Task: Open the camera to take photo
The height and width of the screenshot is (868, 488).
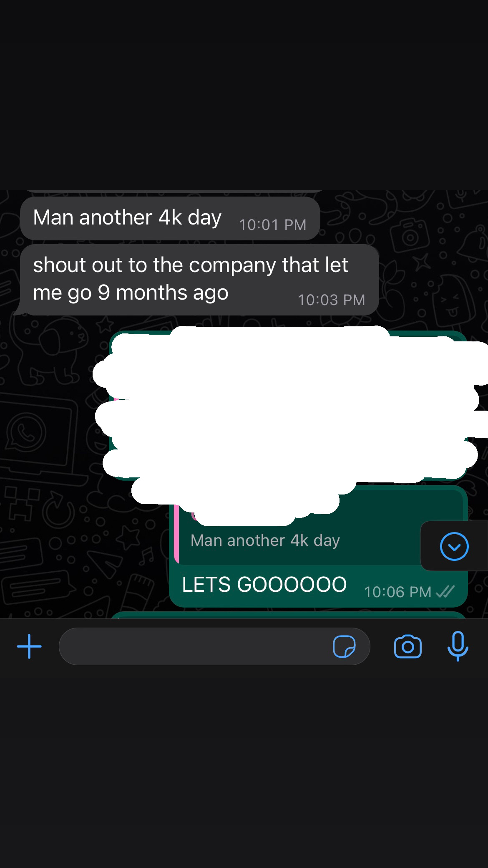Action: point(408,646)
